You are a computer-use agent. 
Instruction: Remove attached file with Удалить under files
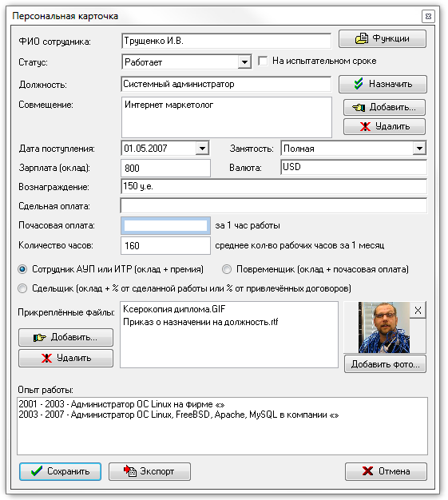coord(65,358)
